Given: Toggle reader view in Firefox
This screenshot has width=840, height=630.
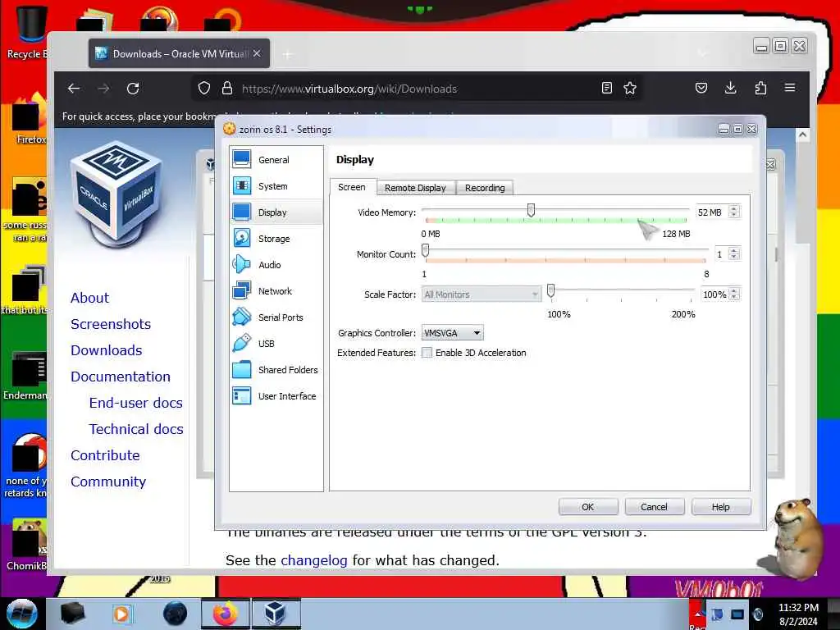Looking at the screenshot, I should (x=606, y=88).
